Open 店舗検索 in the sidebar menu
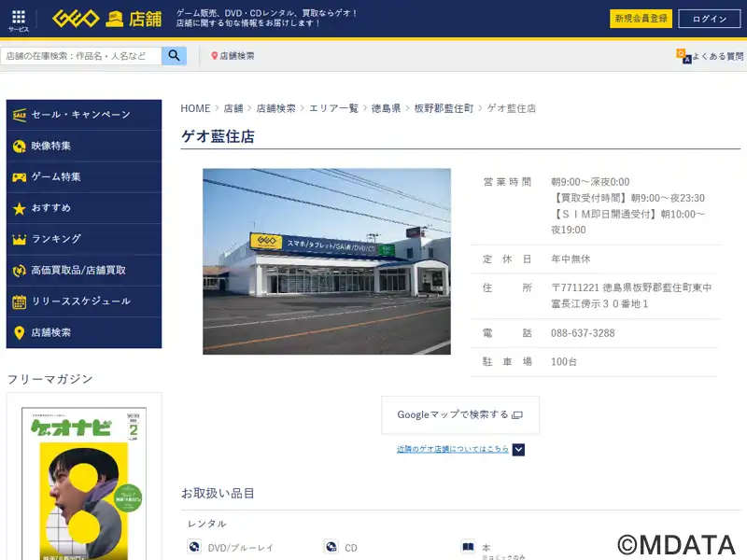Screen dimensions: 747x560 pyautogui.click(x=84, y=332)
